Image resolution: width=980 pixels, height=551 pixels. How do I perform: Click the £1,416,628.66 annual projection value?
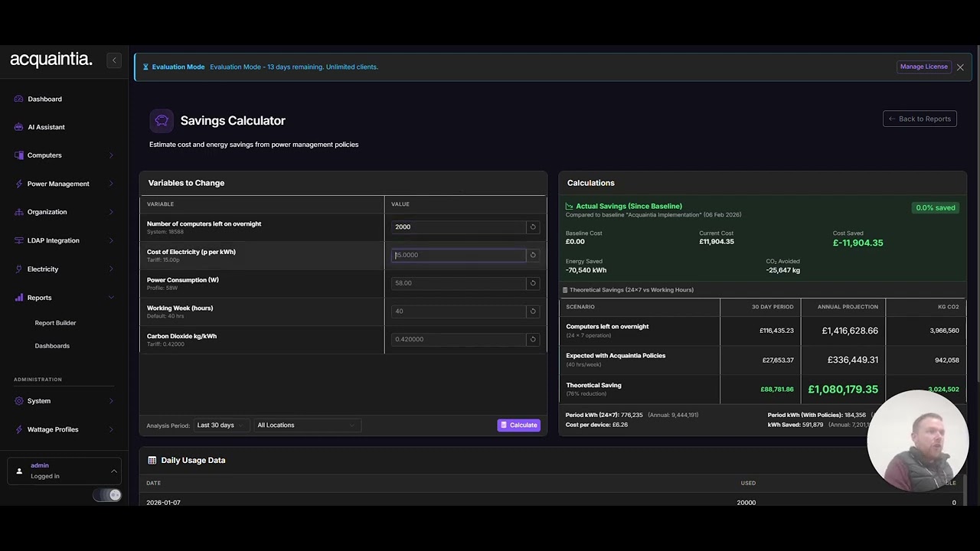coord(850,331)
